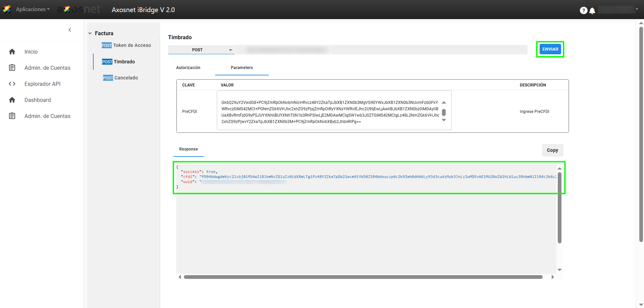
Task: Switch to the Autorización tab
Action: pyautogui.click(x=188, y=68)
